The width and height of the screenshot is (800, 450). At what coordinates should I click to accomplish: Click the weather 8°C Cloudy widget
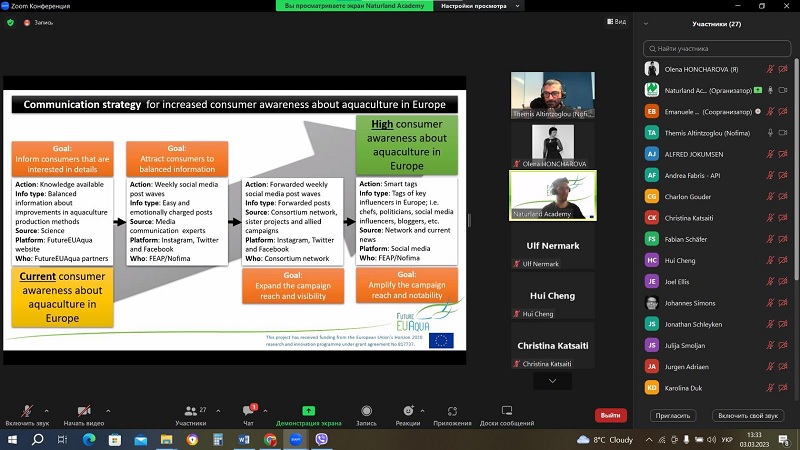point(605,439)
